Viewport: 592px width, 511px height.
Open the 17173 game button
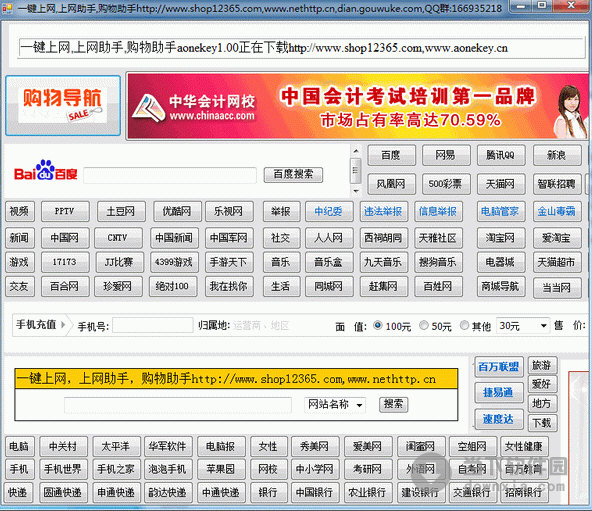click(x=65, y=262)
